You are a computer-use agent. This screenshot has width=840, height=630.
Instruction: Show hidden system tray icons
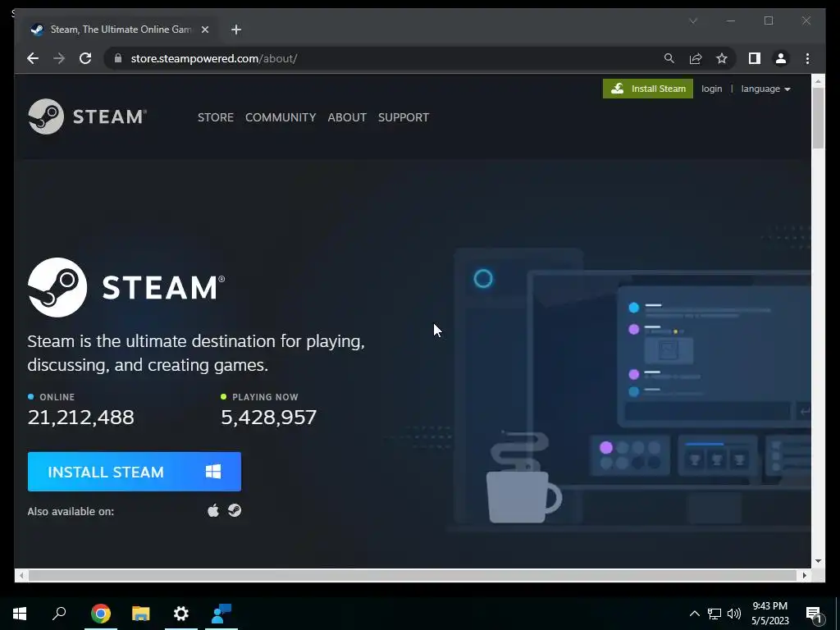(694, 614)
